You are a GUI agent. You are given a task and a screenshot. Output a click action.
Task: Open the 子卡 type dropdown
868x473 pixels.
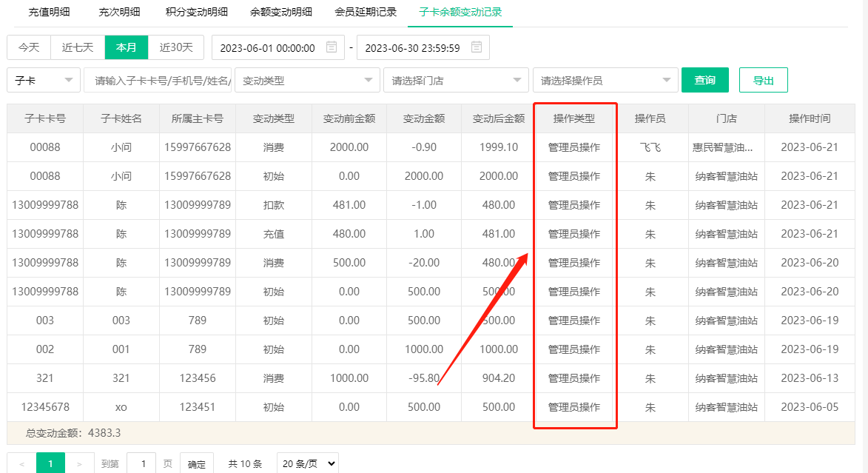click(x=44, y=81)
